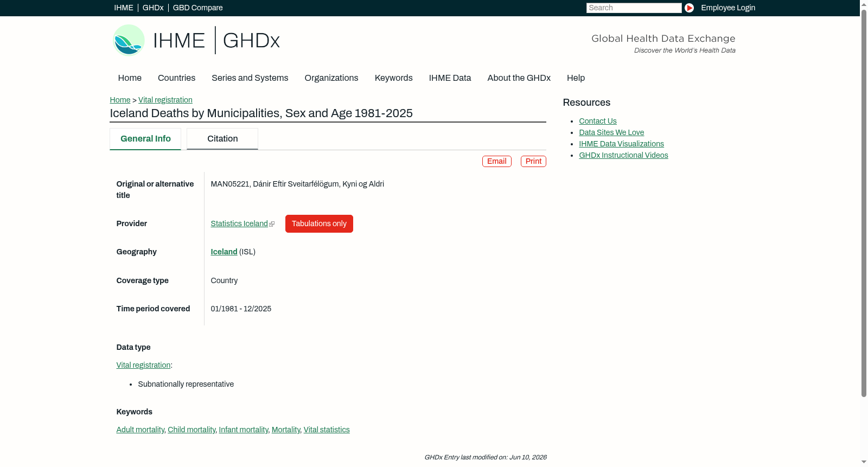Viewport: 868px width, 467px height.
Task: Click the external link icon after Statistics Iceland
Action: (272, 224)
